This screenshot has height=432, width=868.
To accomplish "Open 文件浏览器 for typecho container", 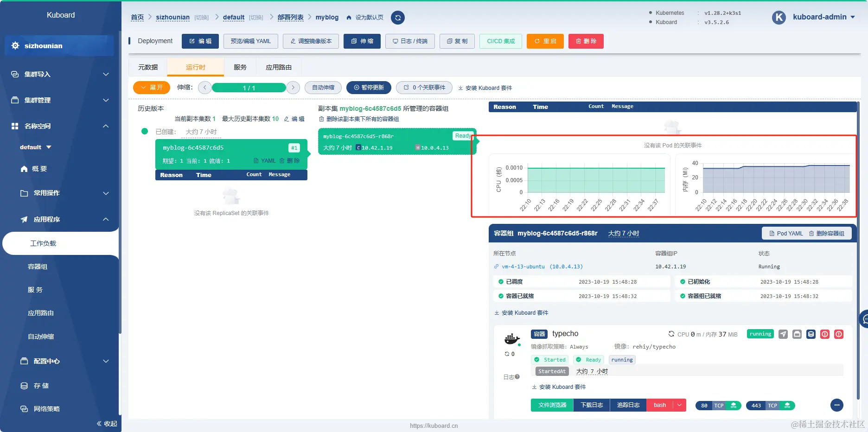I will point(552,405).
